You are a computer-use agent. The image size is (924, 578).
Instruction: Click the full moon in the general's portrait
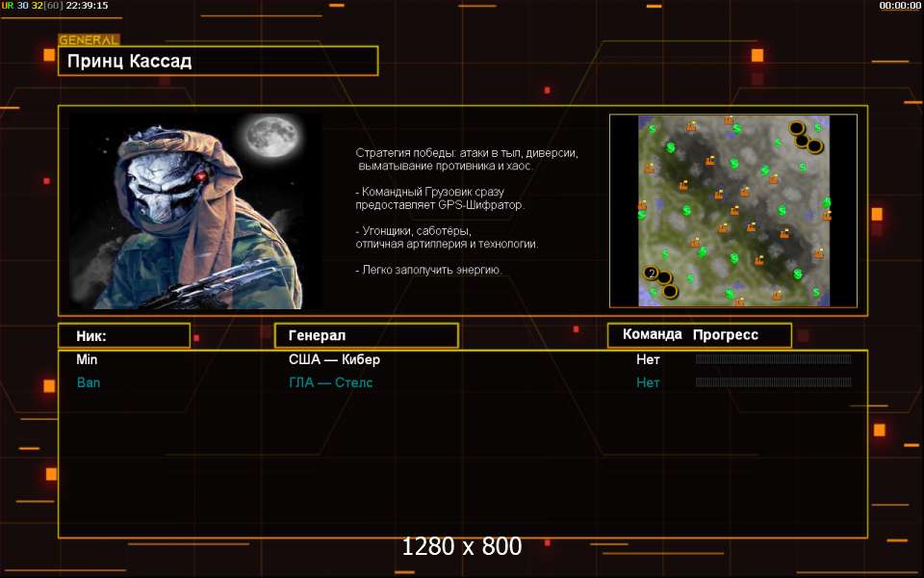pyautogui.click(x=272, y=136)
